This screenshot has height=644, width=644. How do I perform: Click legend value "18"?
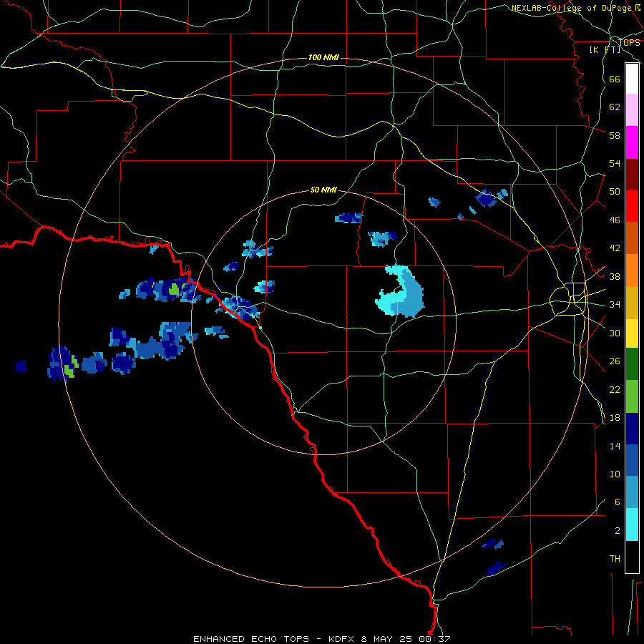point(615,418)
